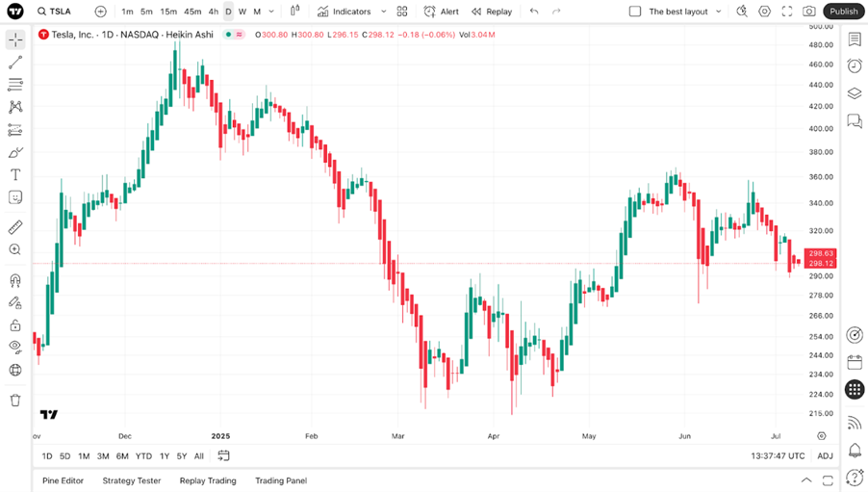The image size is (868, 492).
Task: Open Pine Editor tab
Action: coord(64,480)
